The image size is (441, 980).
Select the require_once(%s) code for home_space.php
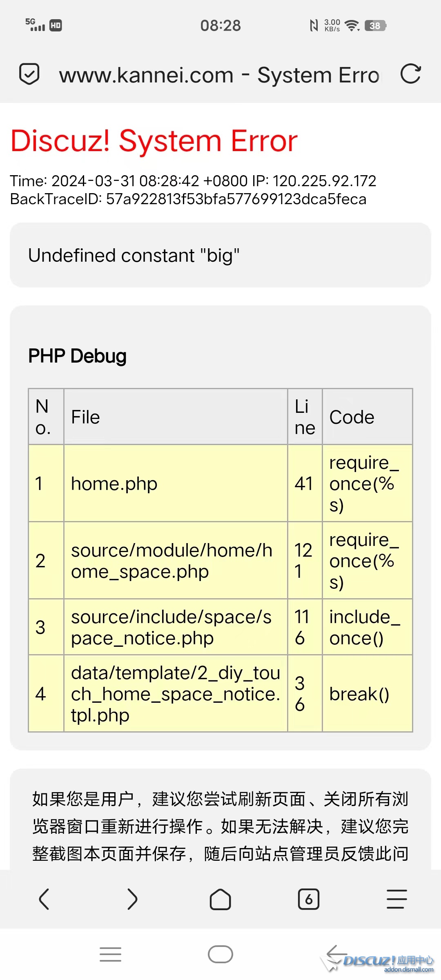coord(367,561)
